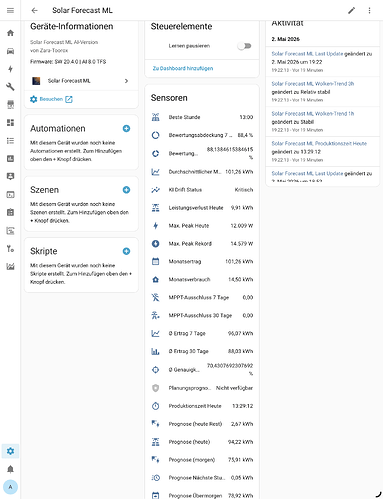
Task: Open the MPPT-Ausschluss 7 Tage sensor
Action: pos(202,297)
